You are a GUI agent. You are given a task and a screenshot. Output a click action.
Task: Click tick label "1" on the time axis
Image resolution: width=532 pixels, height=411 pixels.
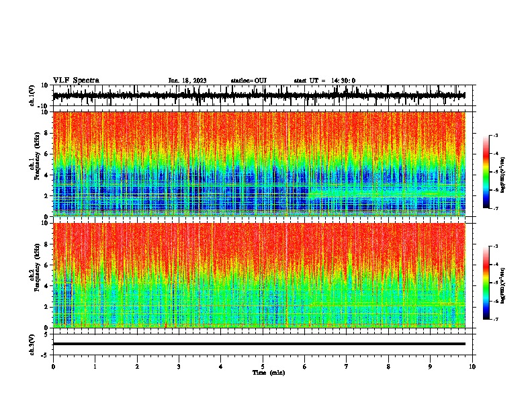tap(95, 367)
